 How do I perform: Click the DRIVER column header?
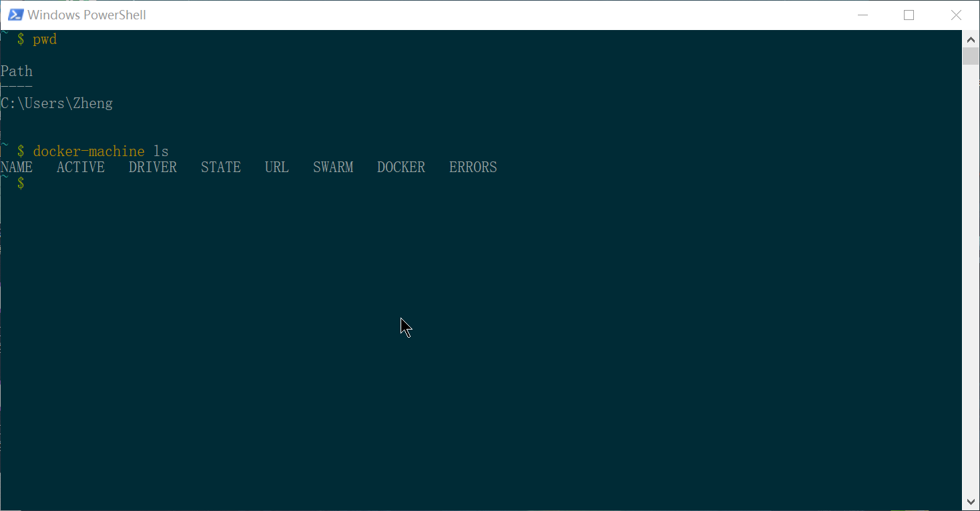click(x=152, y=167)
